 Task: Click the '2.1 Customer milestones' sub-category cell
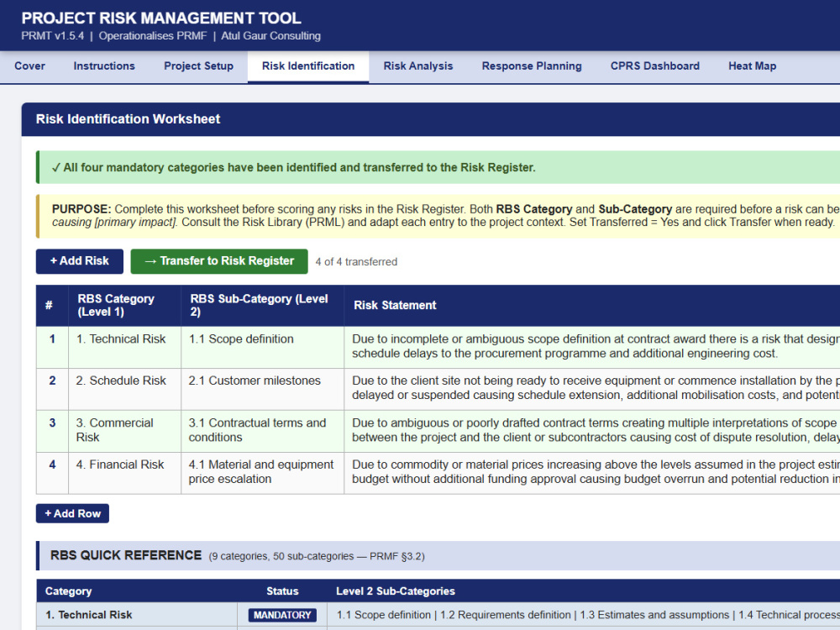tap(262, 389)
